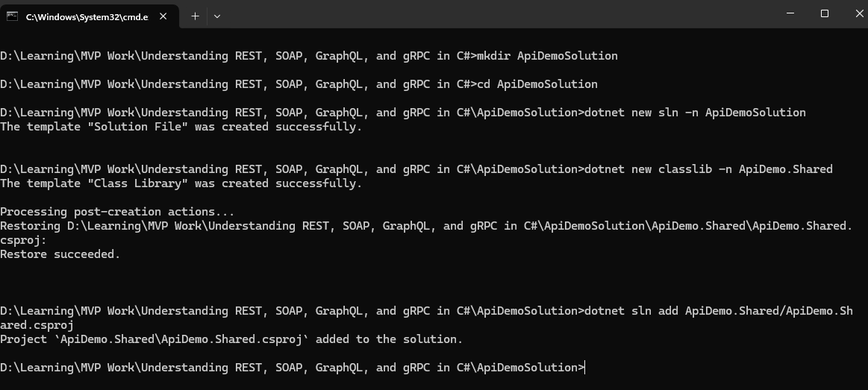Click the "dotnet new classlib -n ApiDemo.Shared" command
Viewport: 868px width, 390px height.
709,169
